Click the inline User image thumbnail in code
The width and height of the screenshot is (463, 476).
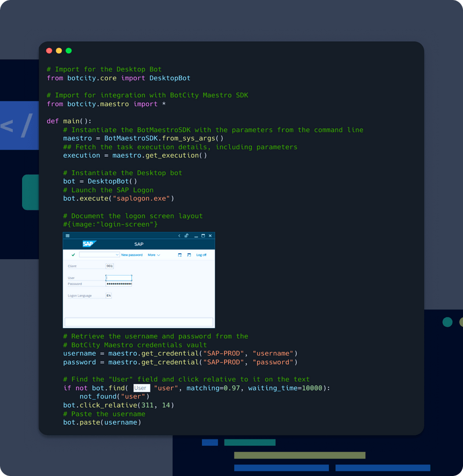coord(141,388)
